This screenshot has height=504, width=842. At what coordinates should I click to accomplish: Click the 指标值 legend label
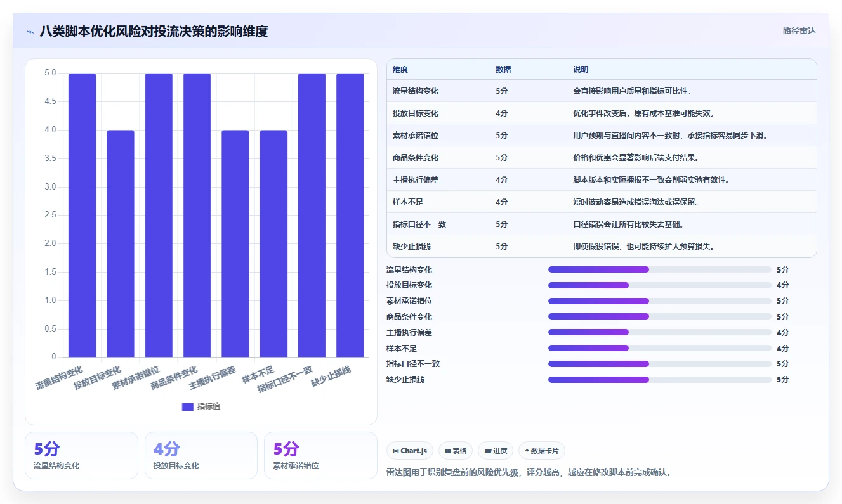(x=209, y=406)
